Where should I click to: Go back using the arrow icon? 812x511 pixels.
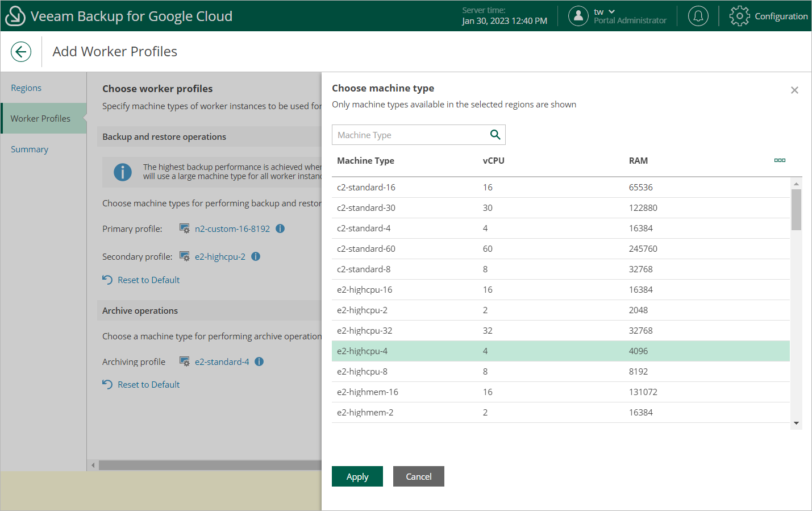click(x=21, y=52)
